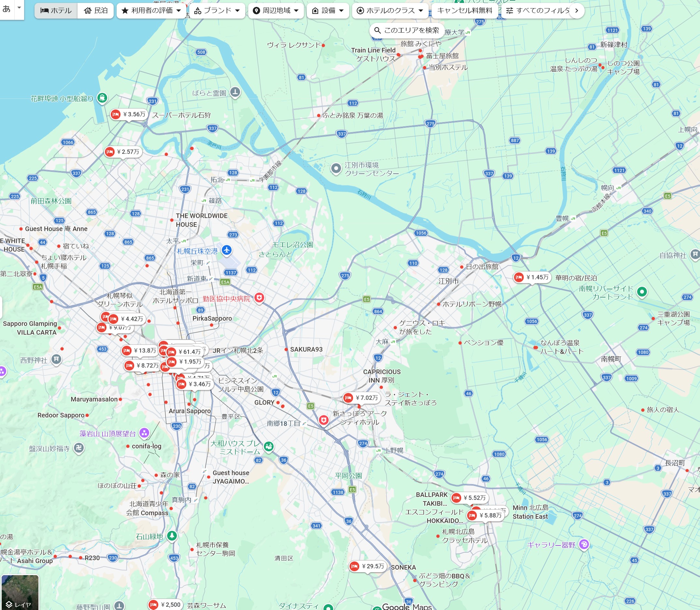Click このエリアを検索 search button
Image resolution: width=700 pixels, height=610 pixels.
pos(407,30)
